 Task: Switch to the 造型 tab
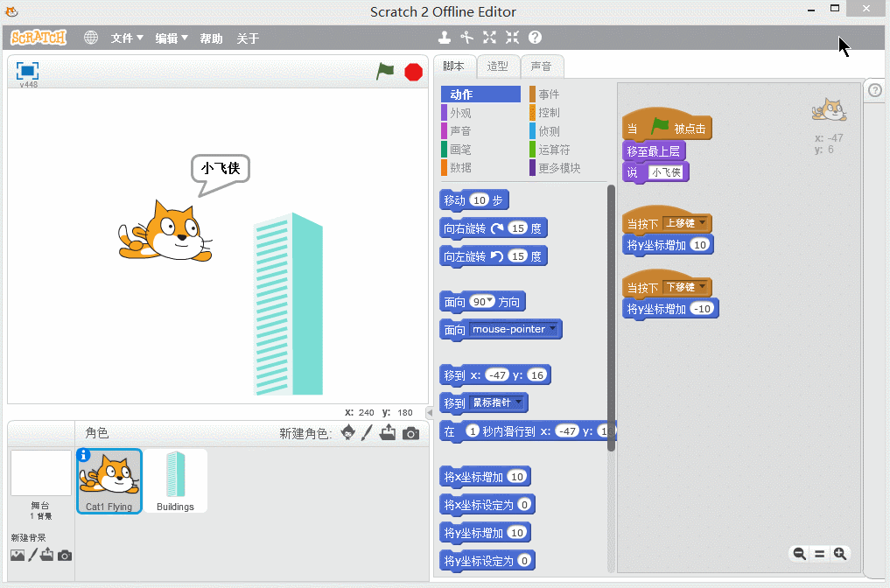[498, 66]
